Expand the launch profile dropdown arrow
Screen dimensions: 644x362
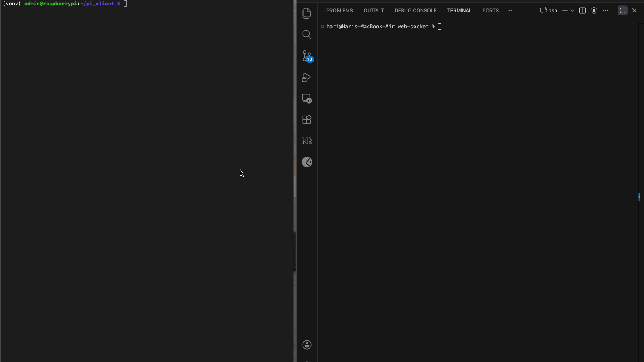(x=572, y=11)
